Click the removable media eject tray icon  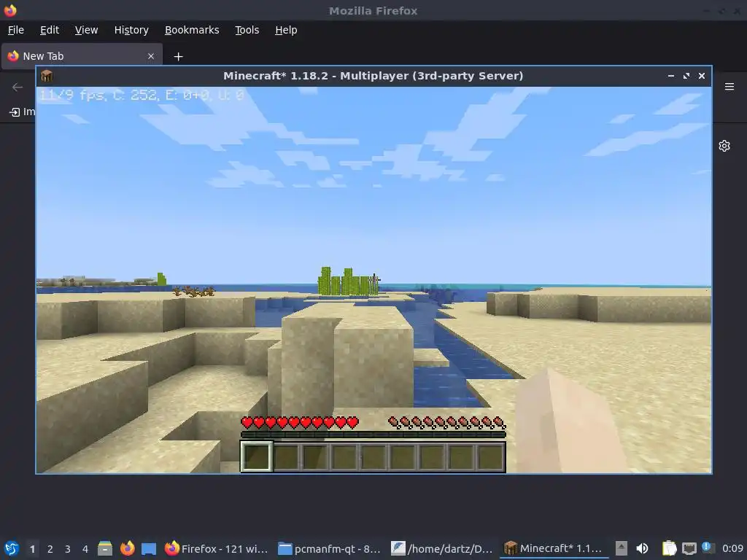pos(622,548)
